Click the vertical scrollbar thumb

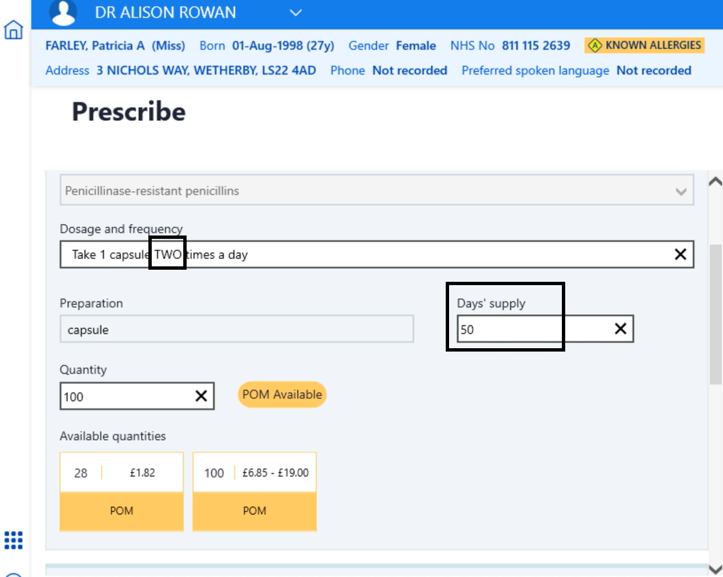pos(716,315)
